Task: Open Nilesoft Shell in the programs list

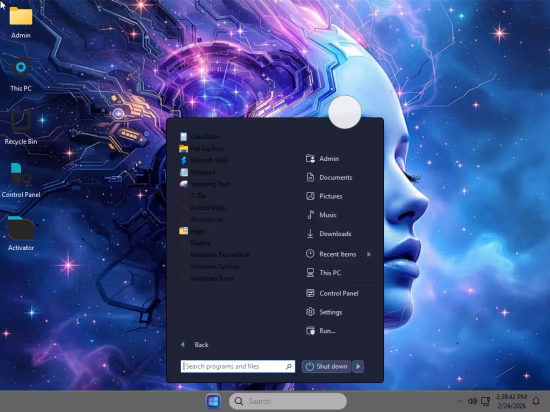Action: click(203, 160)
